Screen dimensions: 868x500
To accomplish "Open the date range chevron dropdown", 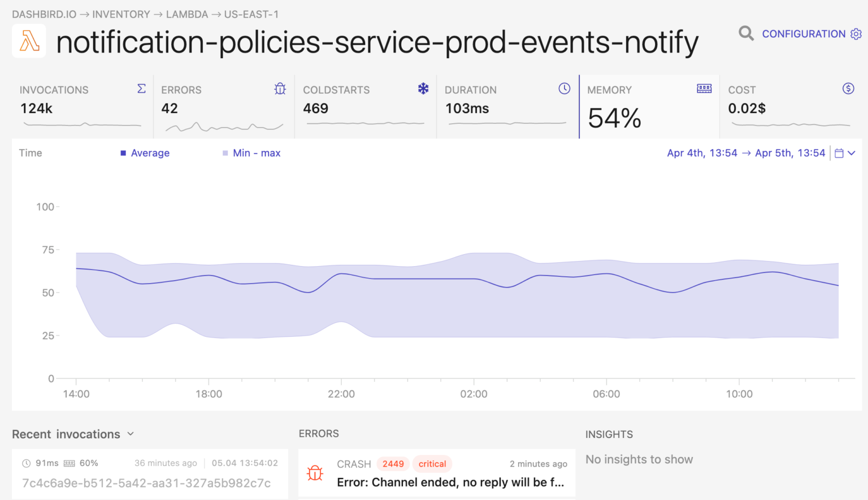I will pos(852,153).
